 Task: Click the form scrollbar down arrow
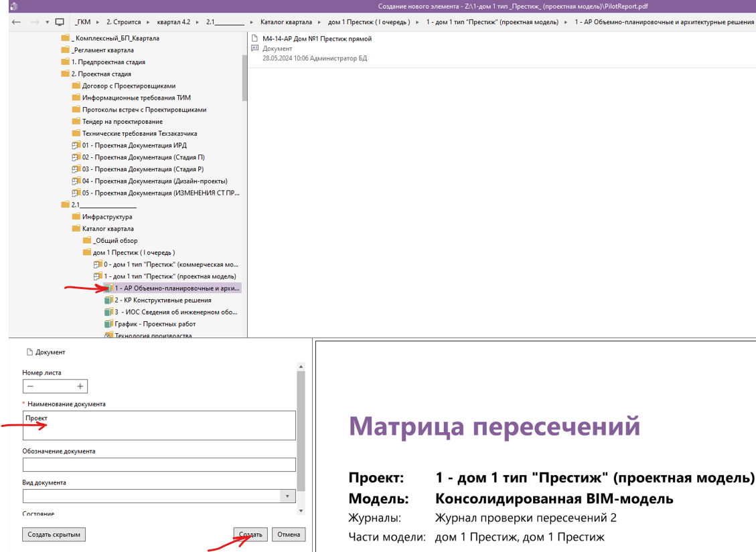point(301,511)
